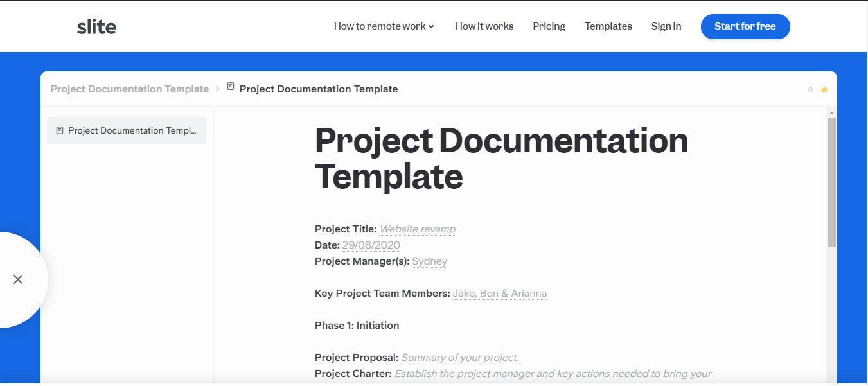
Task: Click Website revamp placeholder text
Action: pyautogui.click(x=418, y=229)
